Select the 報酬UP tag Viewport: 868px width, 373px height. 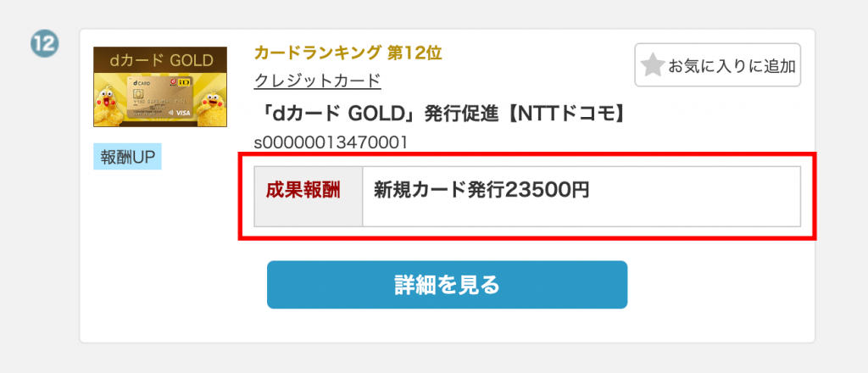(127, 156)
